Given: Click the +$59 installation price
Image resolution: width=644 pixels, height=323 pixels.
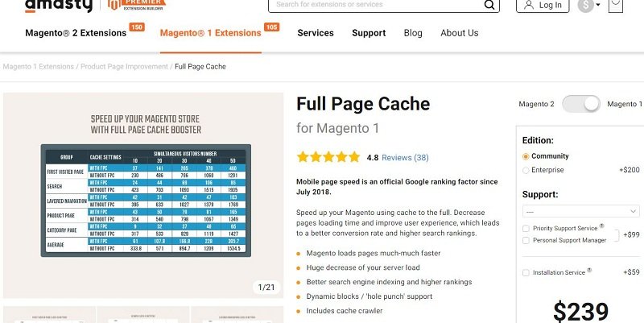Looking at the screenshot, I should [x=631, y=272].
